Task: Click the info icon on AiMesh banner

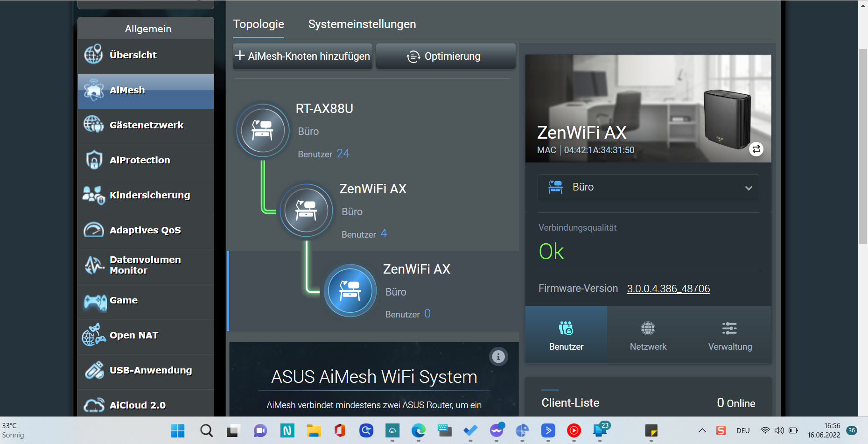Action: click(x=498, y=357)
